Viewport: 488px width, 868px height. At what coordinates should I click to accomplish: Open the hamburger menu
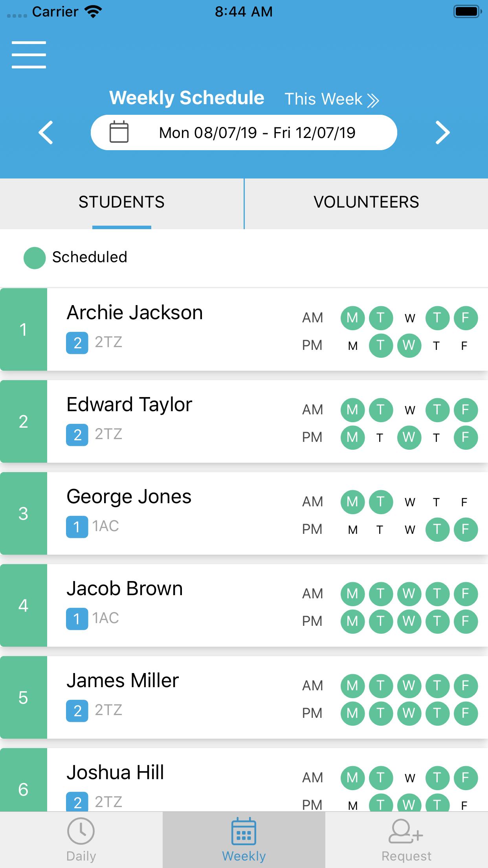coord(29,55)
